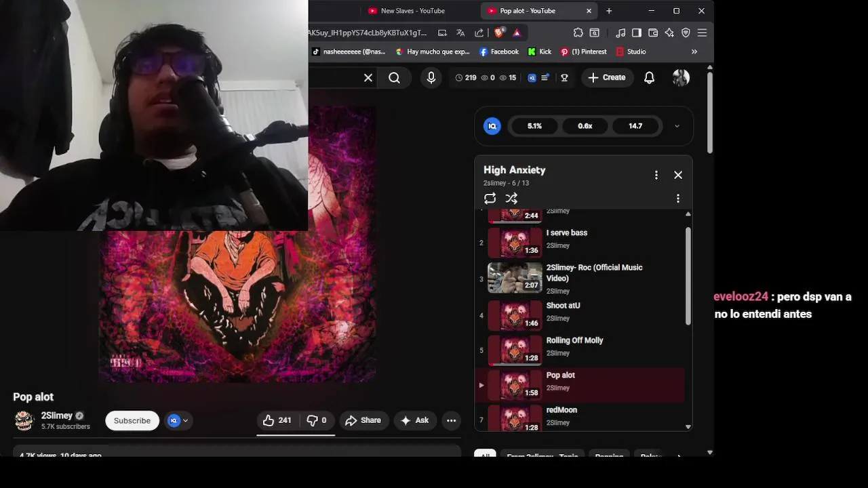Show the hidden bookmarks overflow chevron
The image size is (868, 488).
tap(694, 52)
